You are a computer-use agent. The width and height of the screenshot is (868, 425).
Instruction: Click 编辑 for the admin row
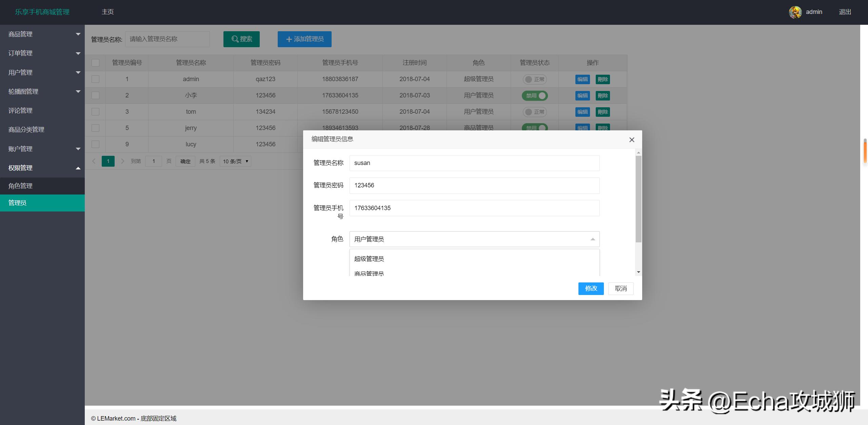point(582,79)
